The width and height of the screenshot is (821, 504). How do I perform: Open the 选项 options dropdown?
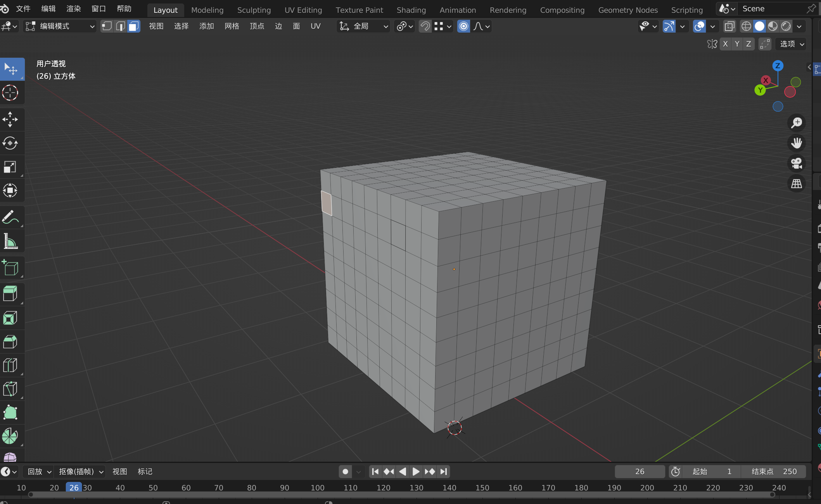tap(791, 44)
